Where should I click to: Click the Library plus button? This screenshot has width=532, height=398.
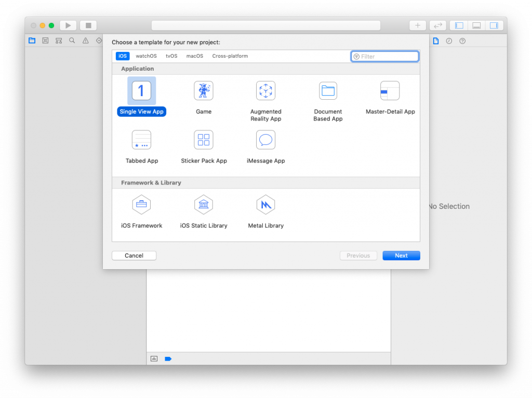418,25
